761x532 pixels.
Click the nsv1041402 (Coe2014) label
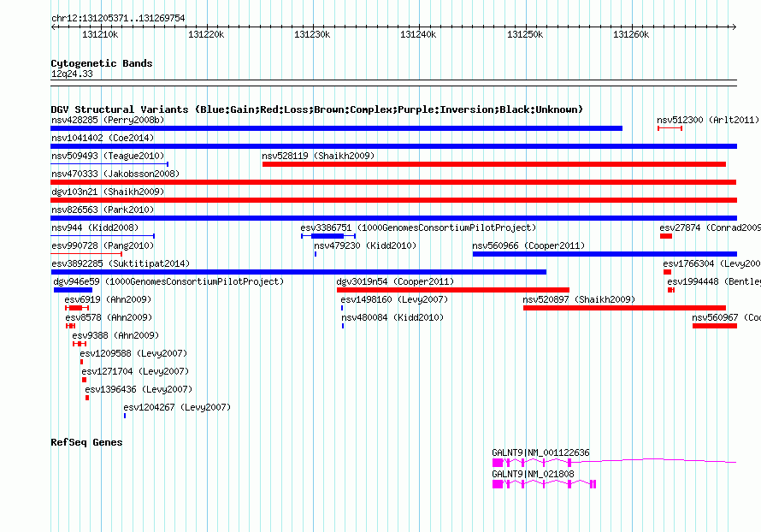(103, 138)
